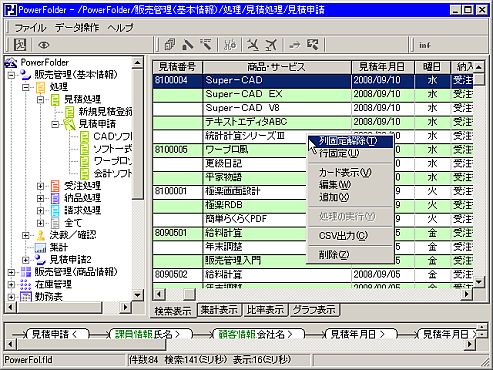The width and height of the screenshot is (493, 370).
Task: Click the 納品処理 purple folder icon
Action: point(55,198)
